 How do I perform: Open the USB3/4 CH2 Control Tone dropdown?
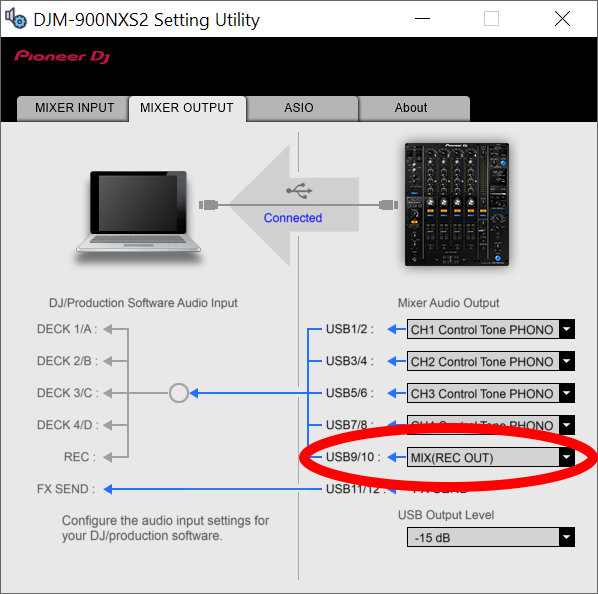point(490,361)
